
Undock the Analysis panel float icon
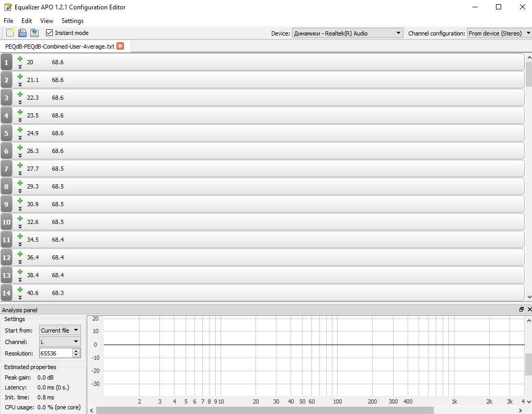522,309
